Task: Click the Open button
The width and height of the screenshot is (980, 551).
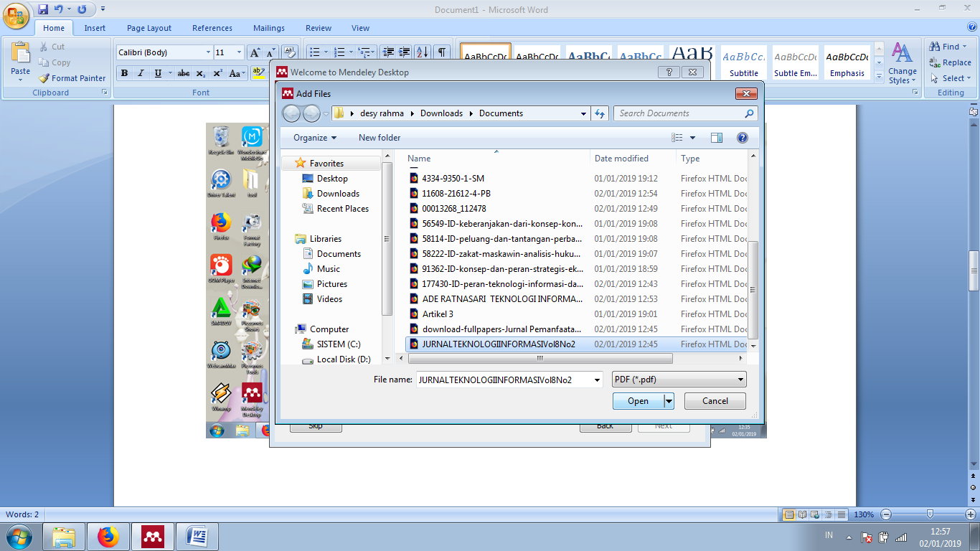Action: [x=638, y=401]
